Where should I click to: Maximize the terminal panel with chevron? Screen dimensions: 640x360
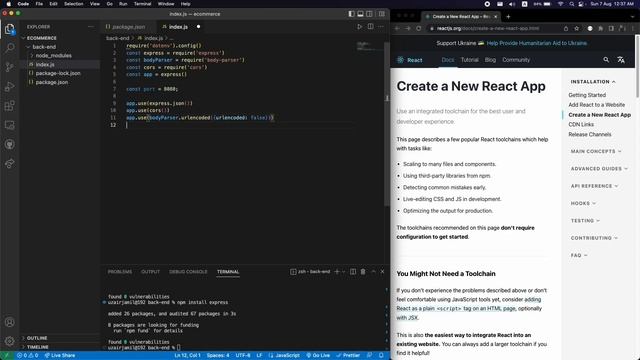pyautogui.click(x=373, y=271)
